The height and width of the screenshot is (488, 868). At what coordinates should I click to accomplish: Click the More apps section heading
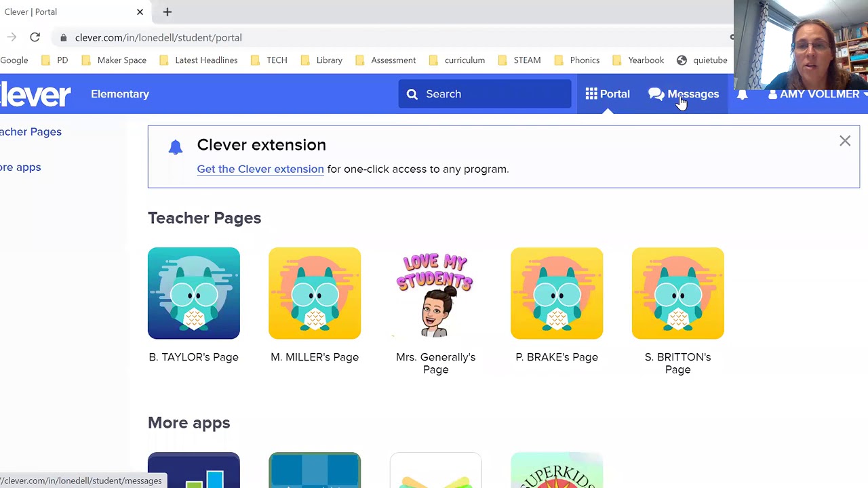189,423
